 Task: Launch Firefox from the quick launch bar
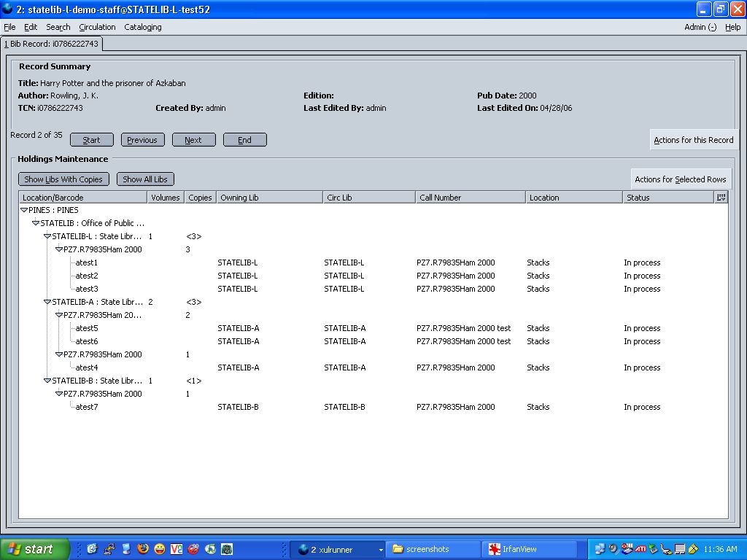coord(142,548)
